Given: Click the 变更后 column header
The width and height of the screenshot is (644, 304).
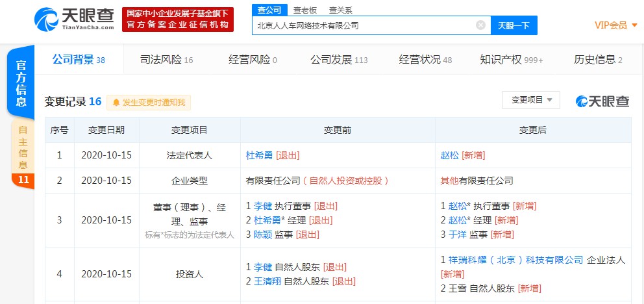Looking at the screenshot, I should click(x=533, y=130).
